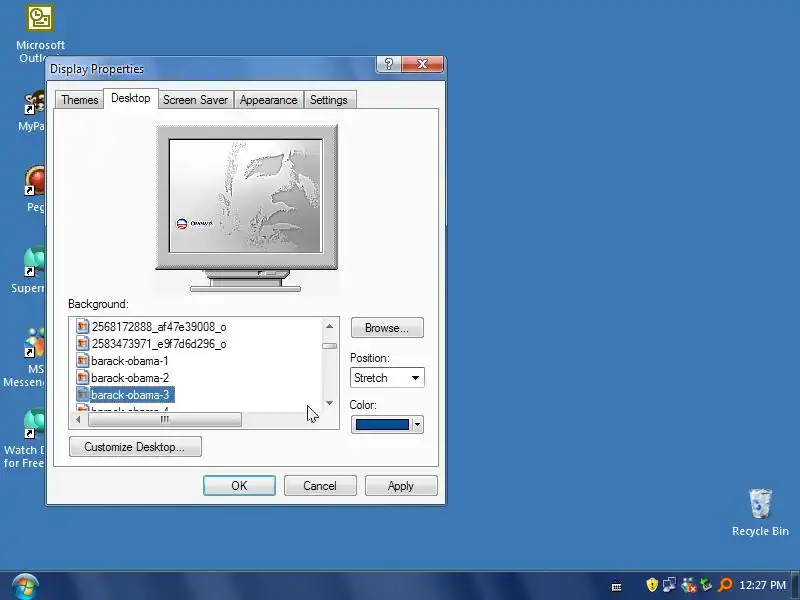The width and height of the screenshot is (800, 600).
Task: Click the Apply button
Action: point(401,486)
